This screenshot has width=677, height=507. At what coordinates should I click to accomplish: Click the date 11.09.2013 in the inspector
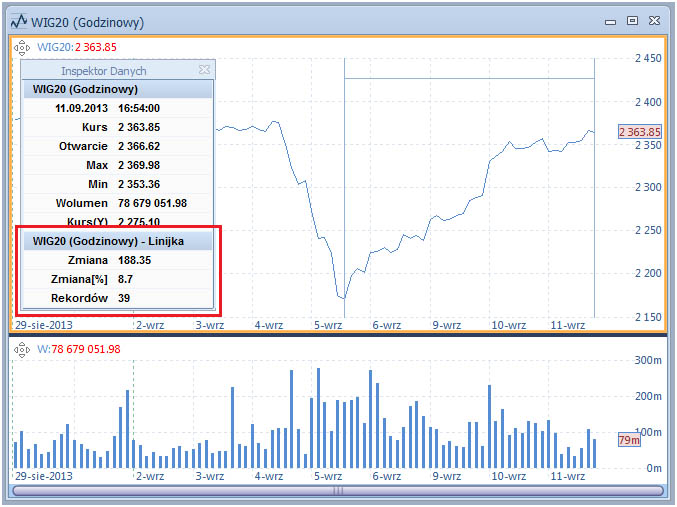pyautogui.click(x=81, y=108)
